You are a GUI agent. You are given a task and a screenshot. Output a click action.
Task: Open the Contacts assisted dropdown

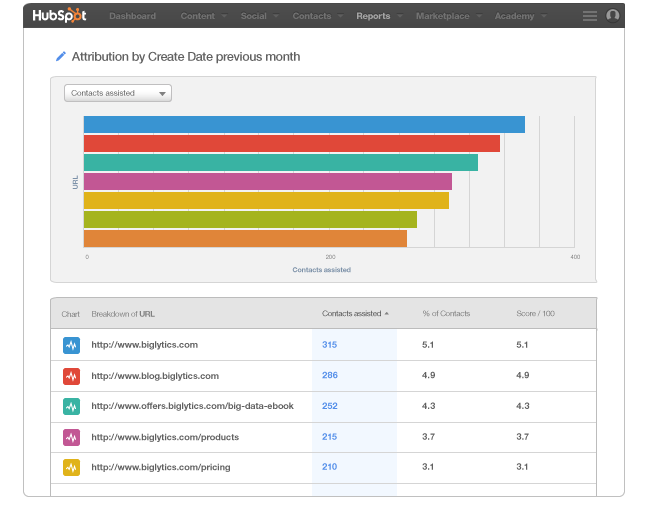[x=118, y=93]
